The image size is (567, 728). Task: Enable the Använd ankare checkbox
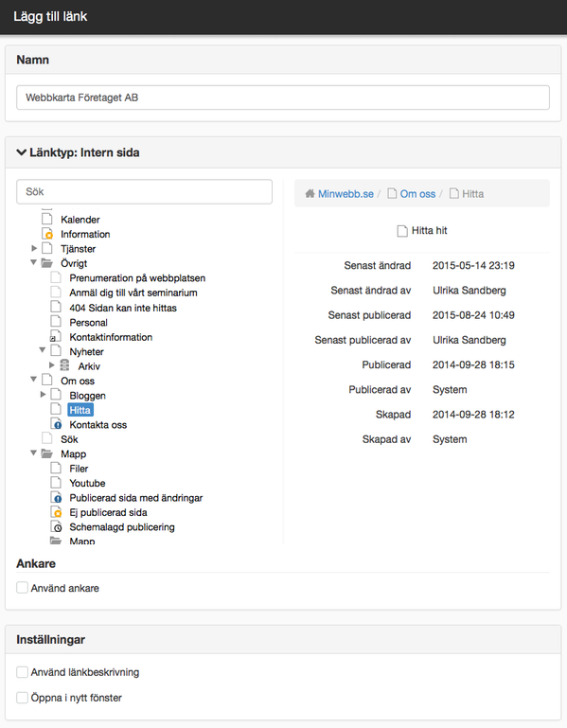tap(22, 588)
